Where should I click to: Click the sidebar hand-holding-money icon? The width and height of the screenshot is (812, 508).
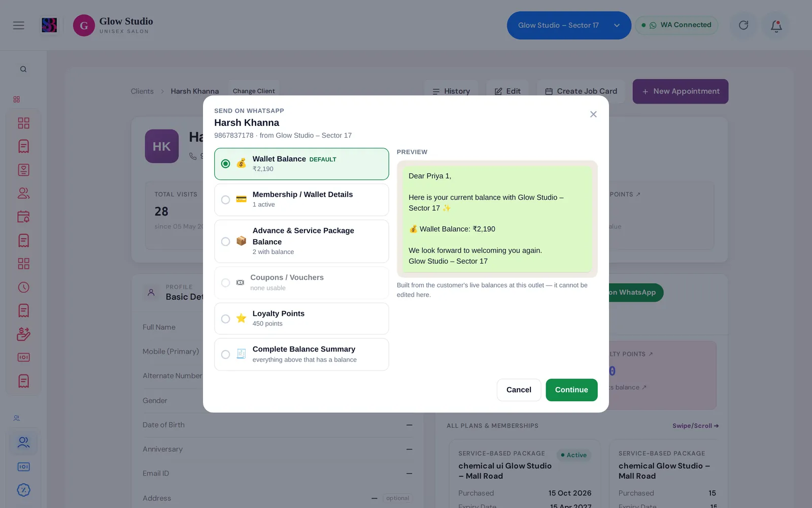[x=23, y=334]
